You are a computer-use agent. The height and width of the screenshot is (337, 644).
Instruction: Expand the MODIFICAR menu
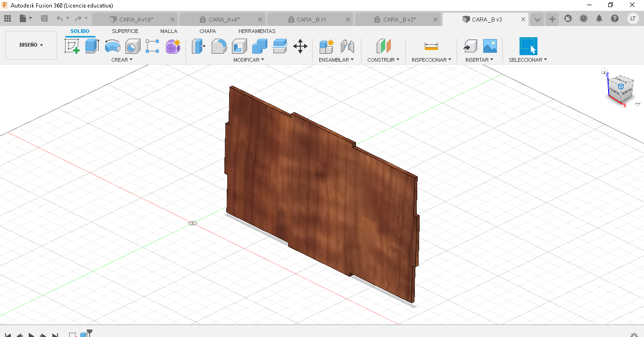click(248, 60)
